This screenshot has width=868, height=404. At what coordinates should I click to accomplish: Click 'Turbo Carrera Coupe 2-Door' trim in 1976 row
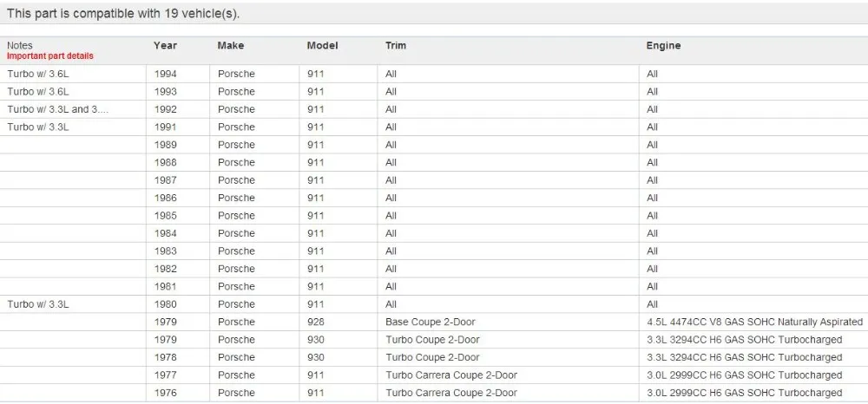coord(451,393)
